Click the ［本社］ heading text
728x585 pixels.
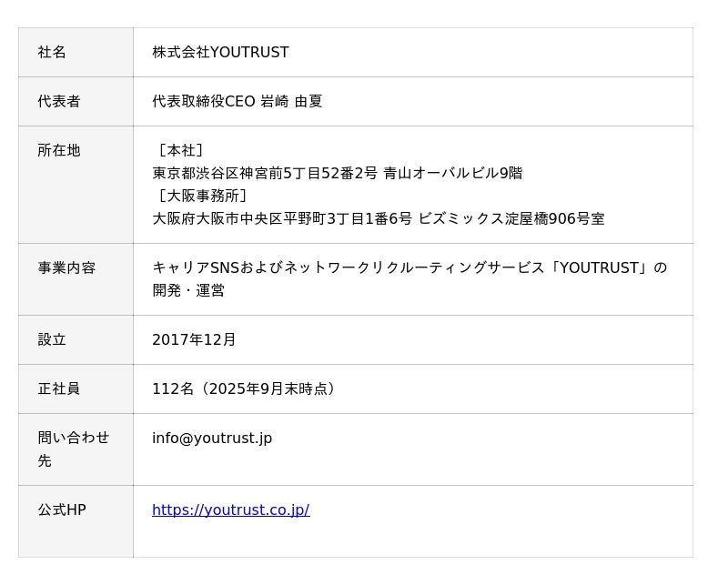[x=179, y=150]
